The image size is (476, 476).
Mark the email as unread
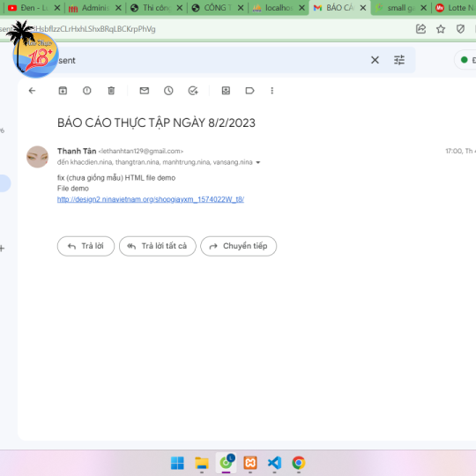pos(145,91)
